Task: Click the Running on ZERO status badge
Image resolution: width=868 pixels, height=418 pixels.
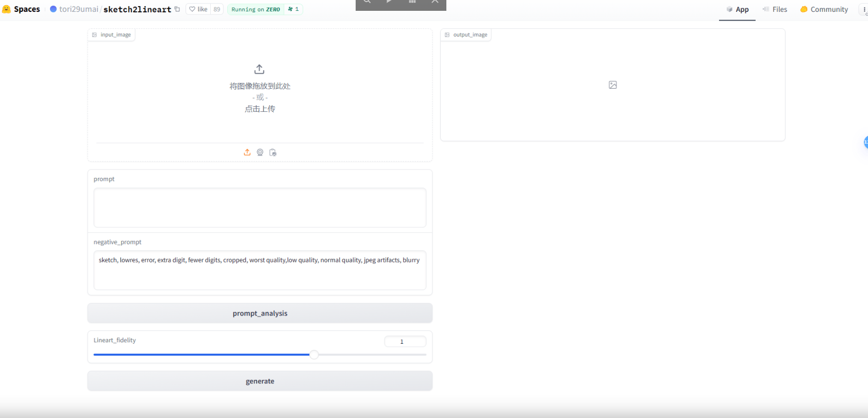Action: click(x=256, y=9)
